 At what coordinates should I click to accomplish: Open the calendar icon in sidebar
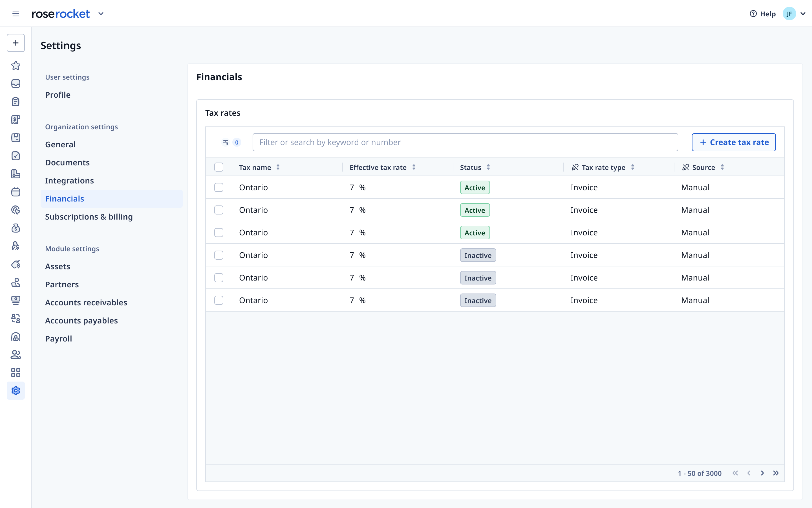click(x=16, y=192)
